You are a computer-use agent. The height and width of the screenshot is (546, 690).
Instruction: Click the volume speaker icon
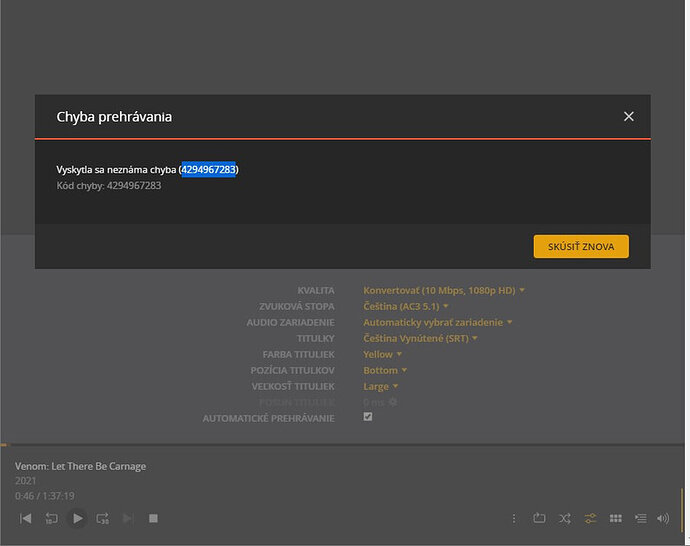663,519
